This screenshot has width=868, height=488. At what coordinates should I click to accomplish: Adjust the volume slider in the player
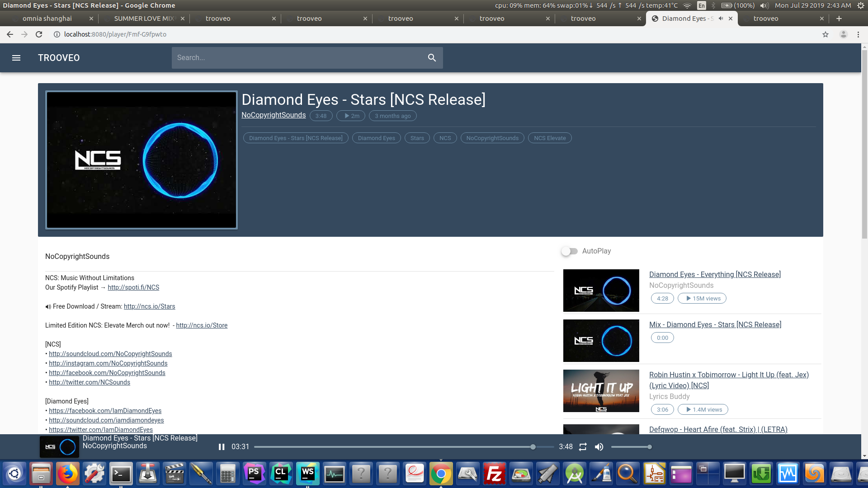pyautogui.click(x=631, y=447)
